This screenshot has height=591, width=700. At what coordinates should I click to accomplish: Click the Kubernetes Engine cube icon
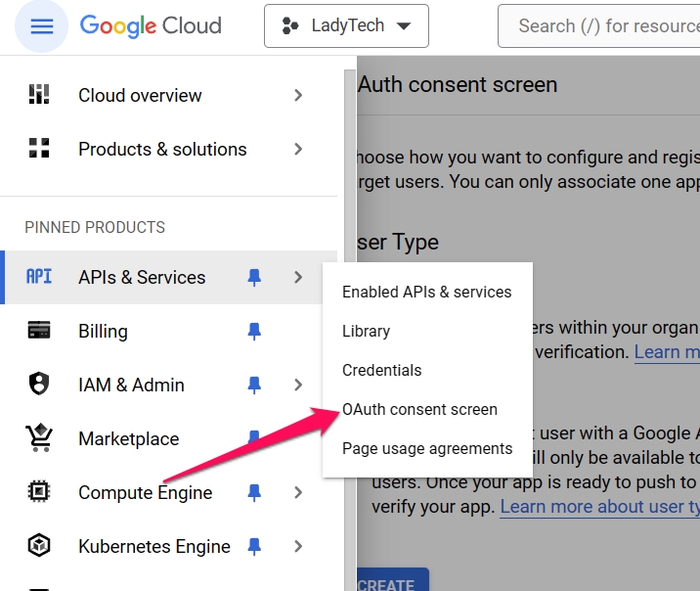(x=39, y=545)
